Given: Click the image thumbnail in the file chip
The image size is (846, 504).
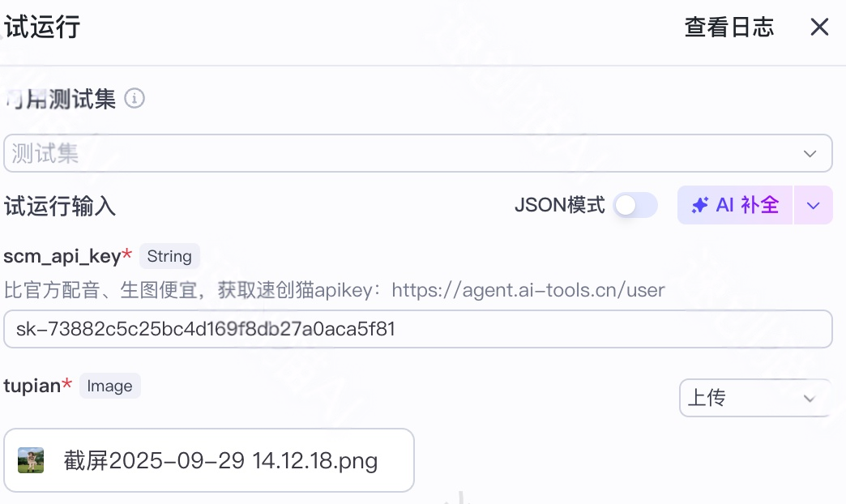Looking at the screenshot, I should pyautogui.click(x=31, y=460).
